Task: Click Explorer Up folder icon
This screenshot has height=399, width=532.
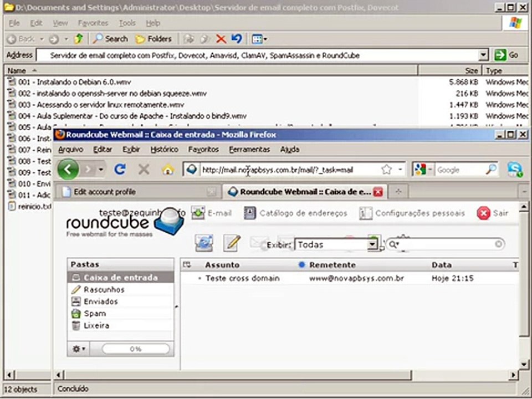Action: pos(78,39)
